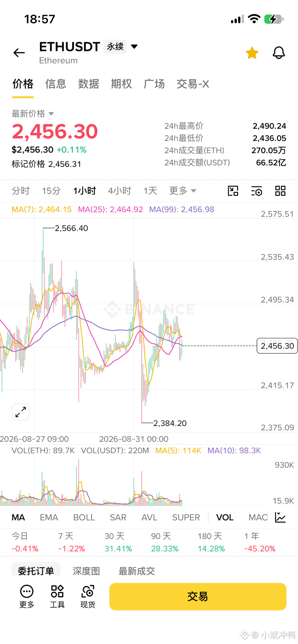The height and width of the screenshot is (644, 298).
Task: Switch to 现货 spot icon
Action: click(x=88, y=597)
